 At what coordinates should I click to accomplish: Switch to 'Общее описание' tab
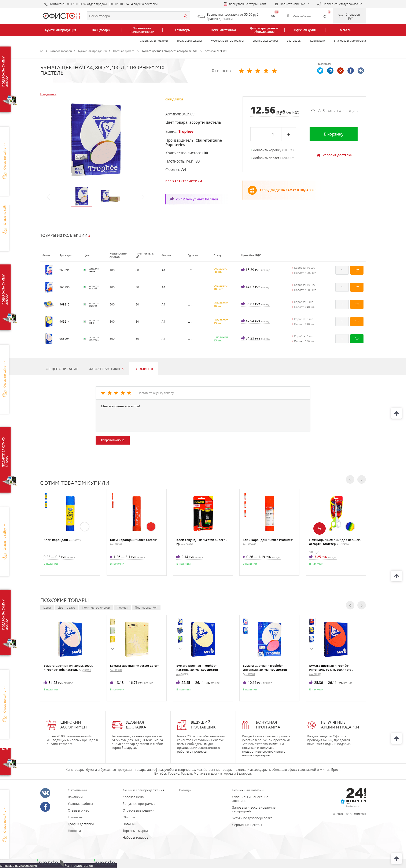[62, 369]
